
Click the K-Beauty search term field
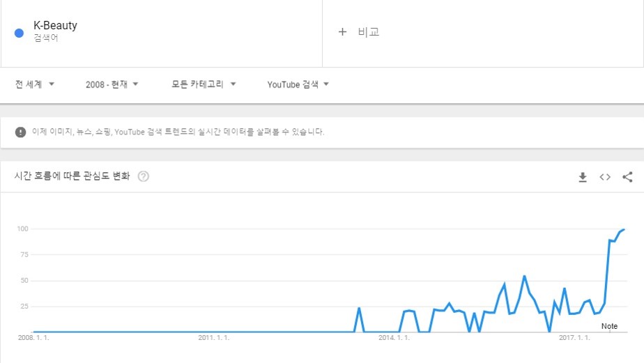tap(56, 26)
